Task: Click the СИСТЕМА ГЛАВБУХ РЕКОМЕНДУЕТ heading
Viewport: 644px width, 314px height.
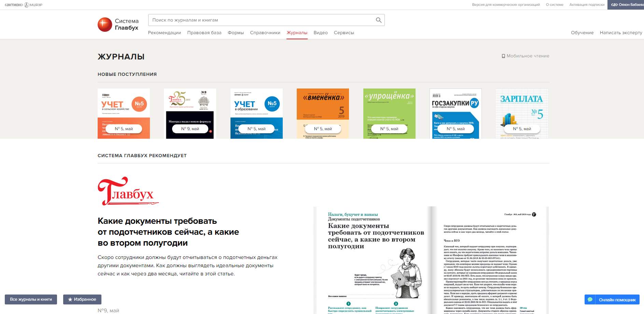Action: (x=142, y=155)
